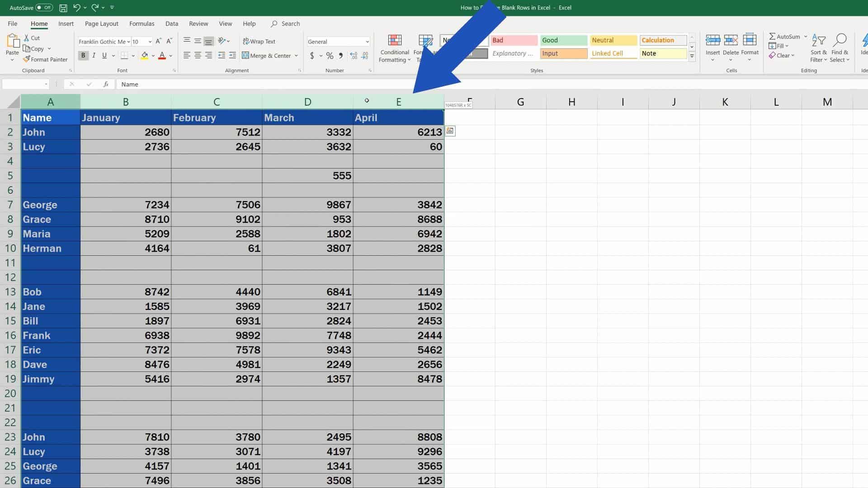
Task: Apply Percent Style to selection
Action: coord(330,56)
